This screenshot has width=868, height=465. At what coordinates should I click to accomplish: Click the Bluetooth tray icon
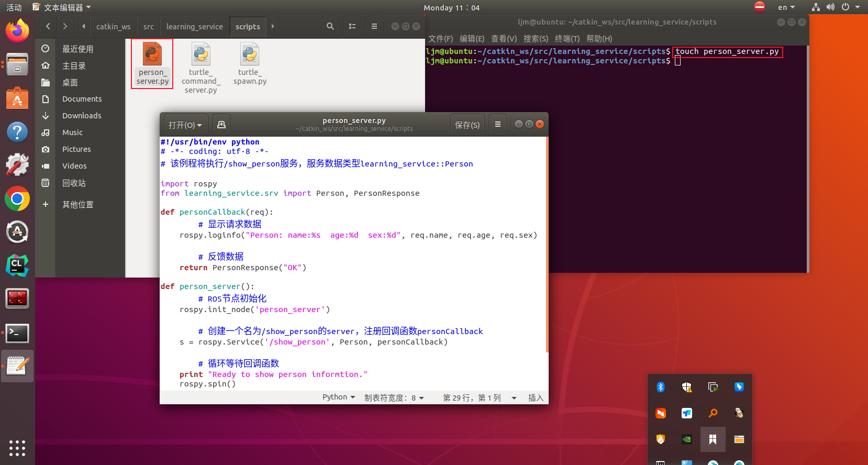click(661, 387)
